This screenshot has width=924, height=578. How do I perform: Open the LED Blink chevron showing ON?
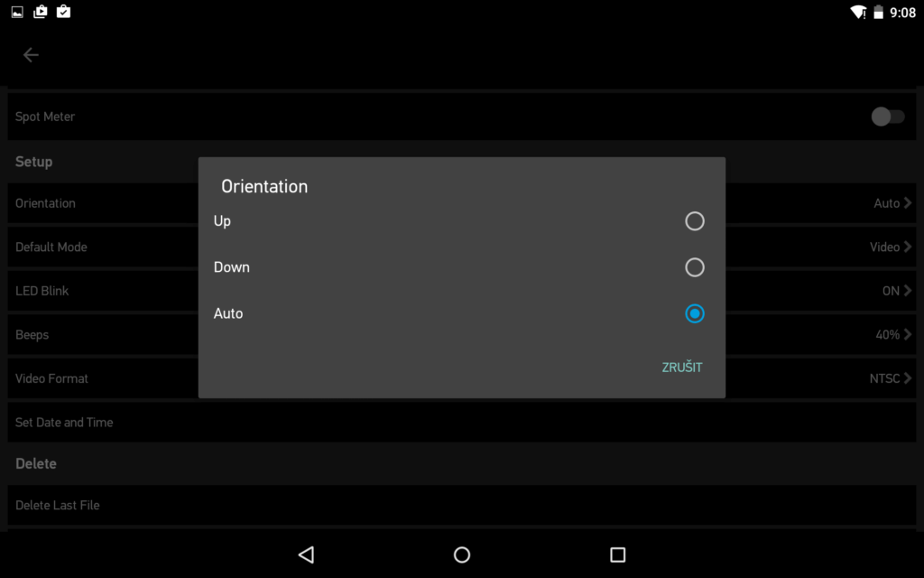[908, 291]
